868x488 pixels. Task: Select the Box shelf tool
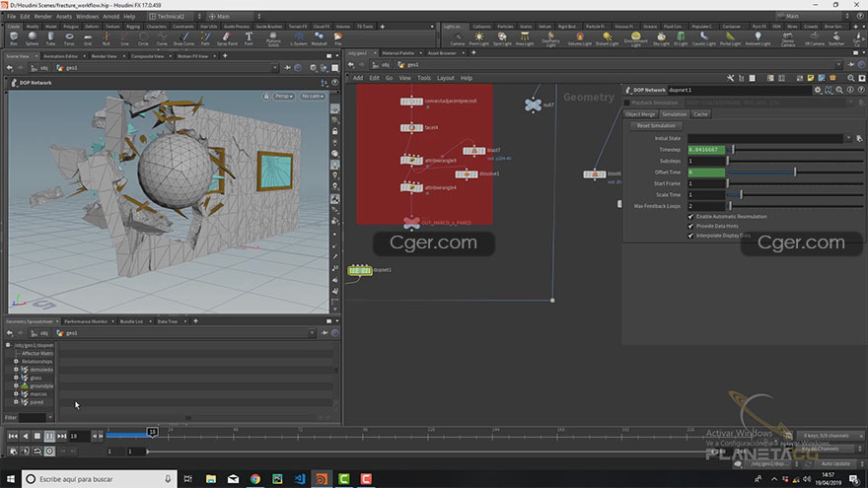pyautogui.click(x=14, y=38)
